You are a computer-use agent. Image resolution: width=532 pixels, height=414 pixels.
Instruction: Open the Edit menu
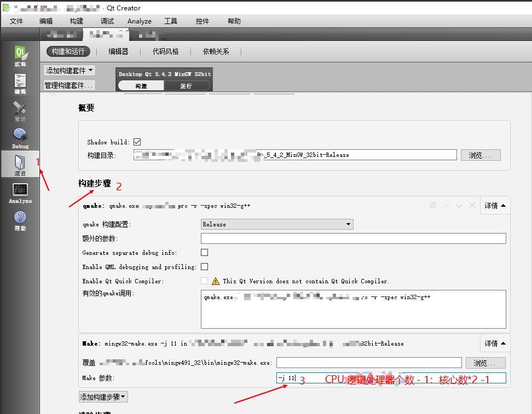[x=46, y=21]
